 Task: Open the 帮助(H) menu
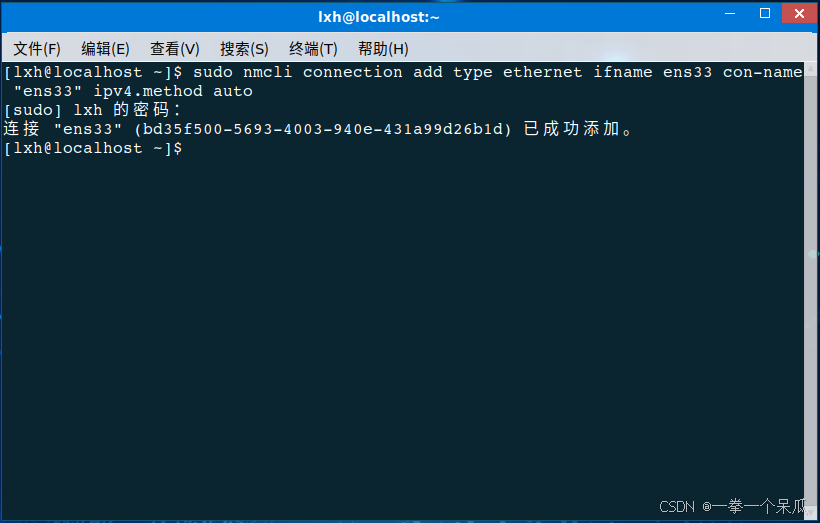[x=383, y=49]
